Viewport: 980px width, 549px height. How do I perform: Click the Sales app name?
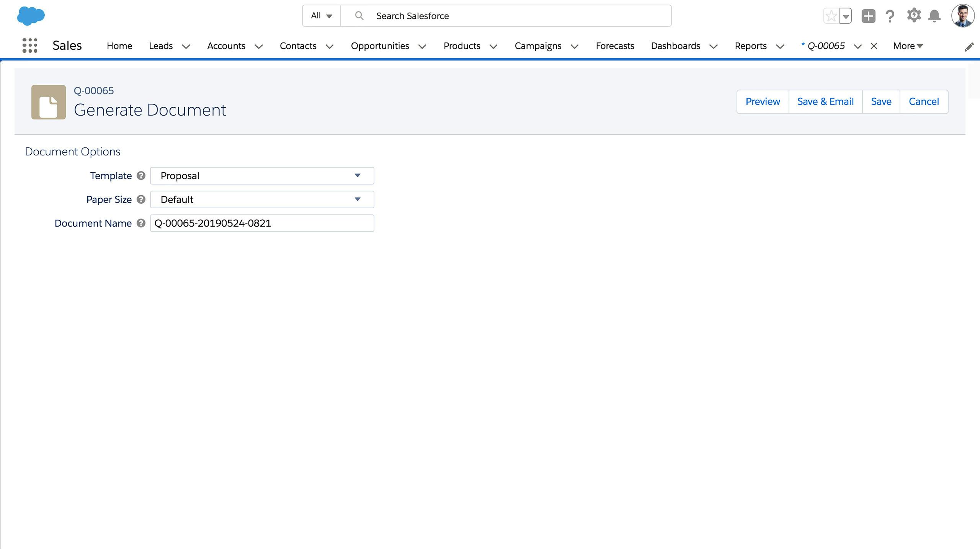tap(67, 46)
